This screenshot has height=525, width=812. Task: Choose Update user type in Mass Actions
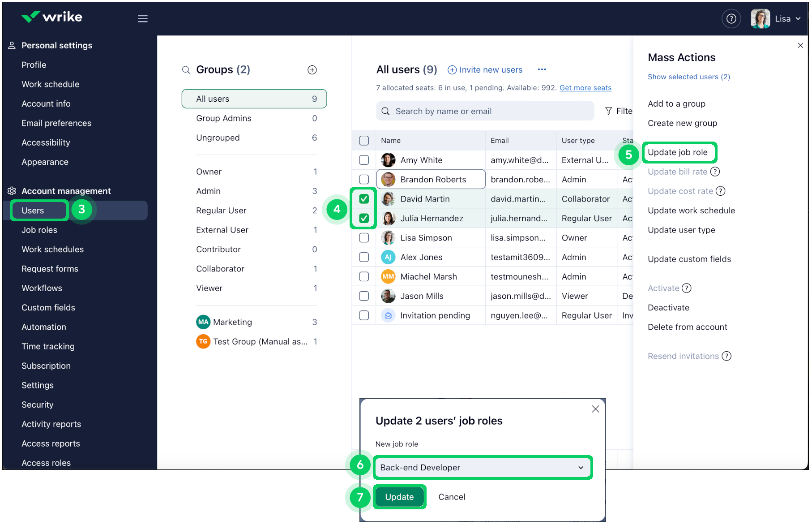tap(681, 230)
